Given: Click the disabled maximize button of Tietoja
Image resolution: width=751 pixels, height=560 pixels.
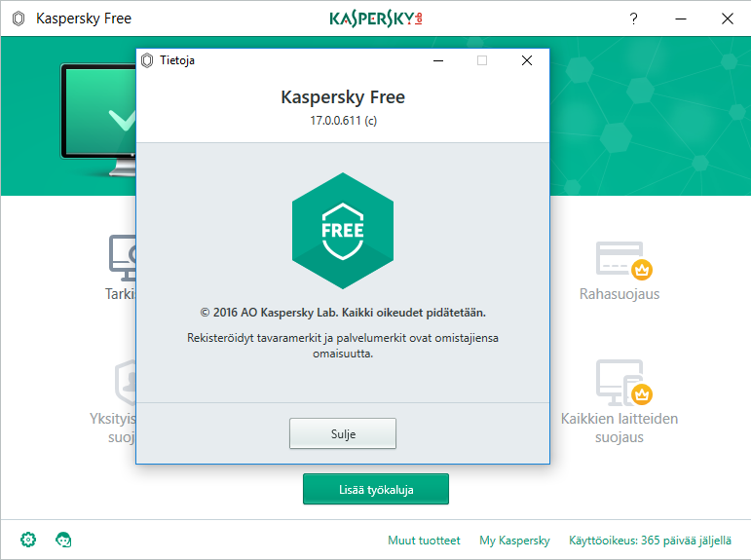Looking at the screenshot, I should (482, 60).
